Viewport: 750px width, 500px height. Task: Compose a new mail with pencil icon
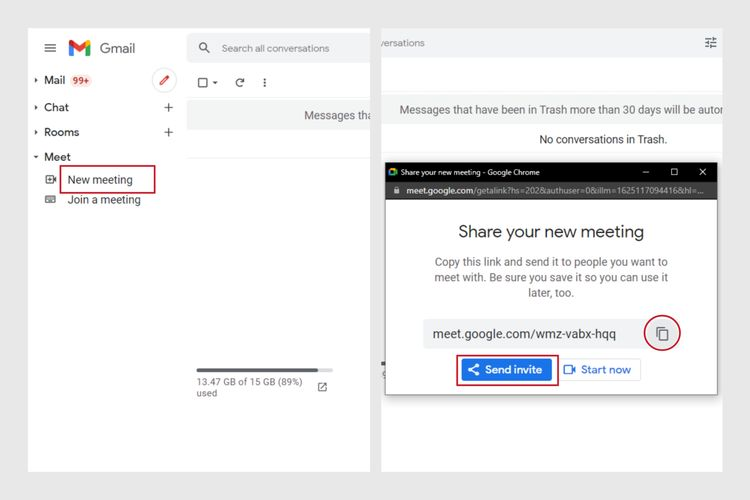coord(164,80)
